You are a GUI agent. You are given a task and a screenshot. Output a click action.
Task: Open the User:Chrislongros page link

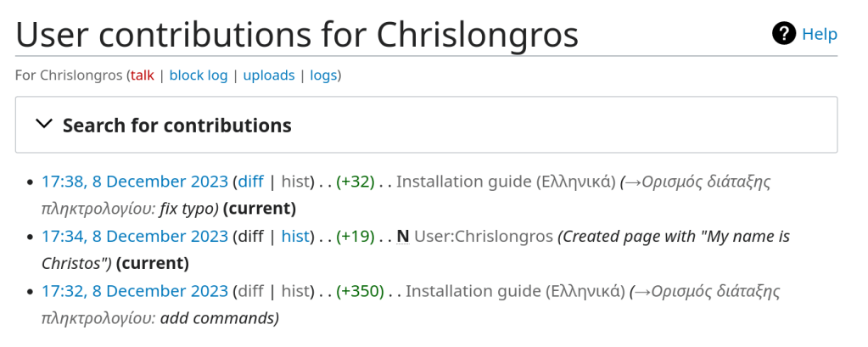tap(483, 237)
